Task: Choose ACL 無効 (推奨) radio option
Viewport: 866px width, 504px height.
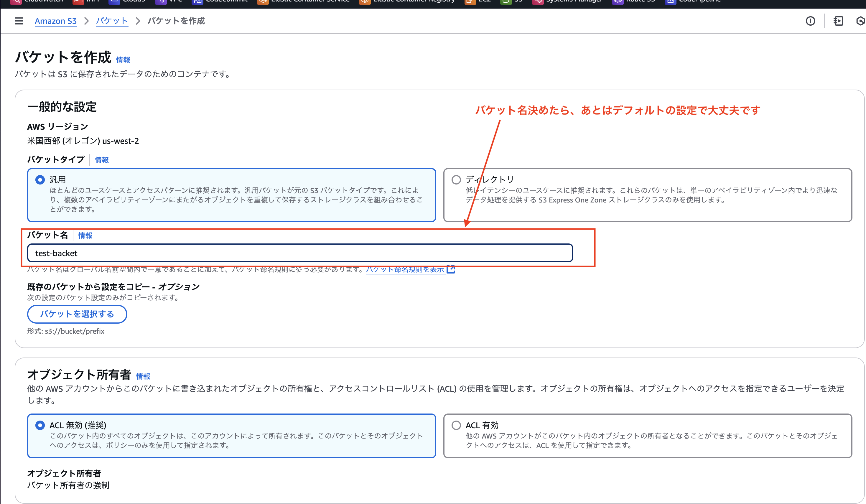Action: [40, 425]
